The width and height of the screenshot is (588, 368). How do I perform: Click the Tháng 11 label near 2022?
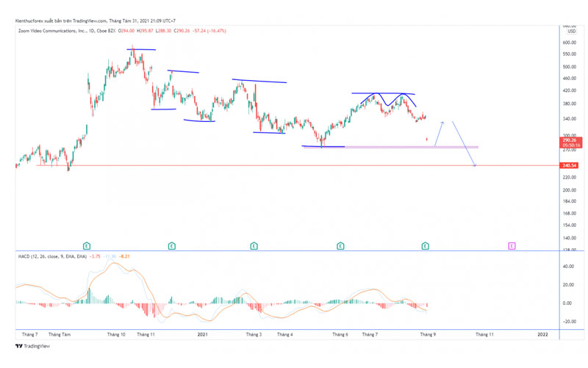coord(484,334)
